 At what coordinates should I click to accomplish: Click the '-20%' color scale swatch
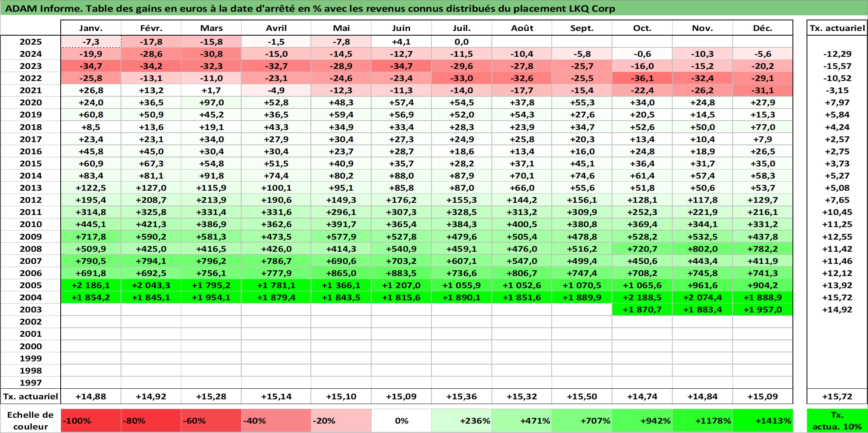coord(341,421)
